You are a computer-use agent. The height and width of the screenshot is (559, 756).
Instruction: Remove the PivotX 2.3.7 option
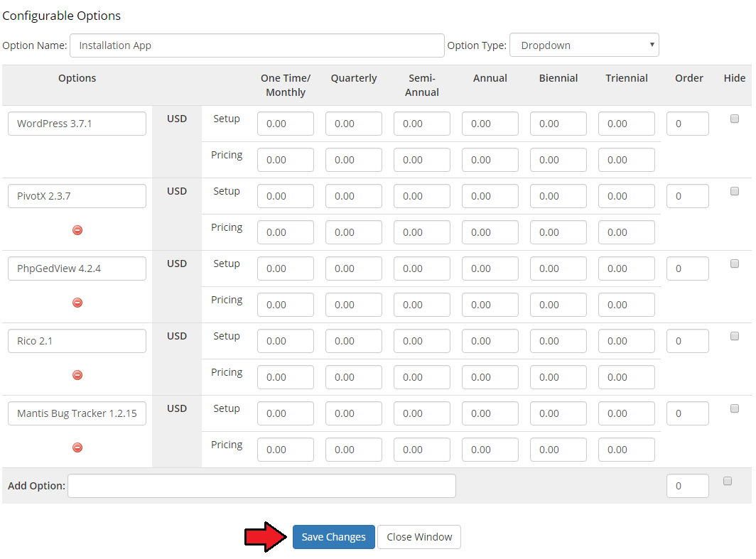point(77,230)
